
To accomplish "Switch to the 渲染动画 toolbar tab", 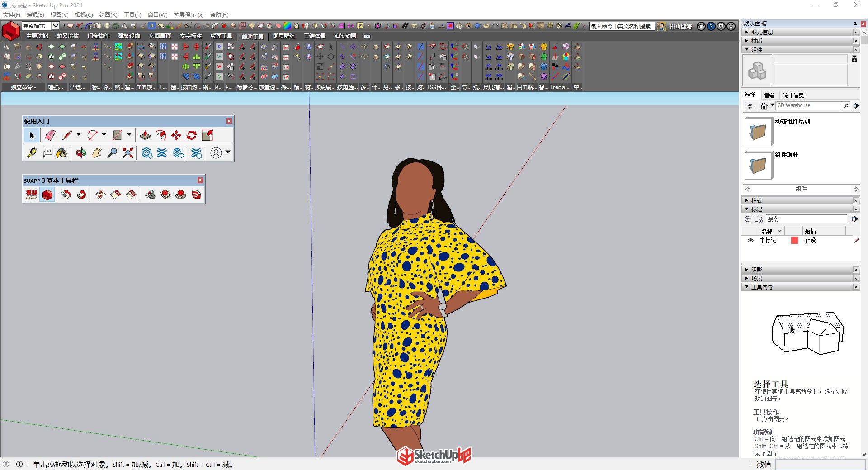I will click(x=345, y=36).
